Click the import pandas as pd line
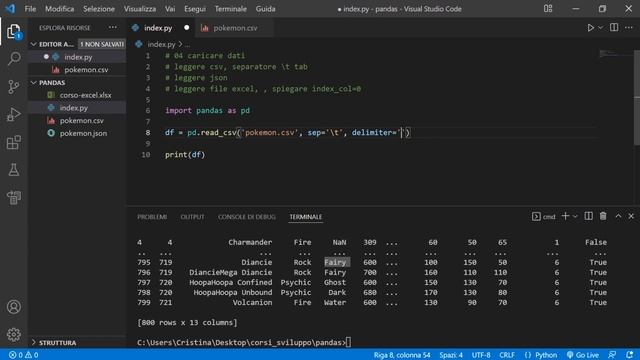 coord(207,111)
